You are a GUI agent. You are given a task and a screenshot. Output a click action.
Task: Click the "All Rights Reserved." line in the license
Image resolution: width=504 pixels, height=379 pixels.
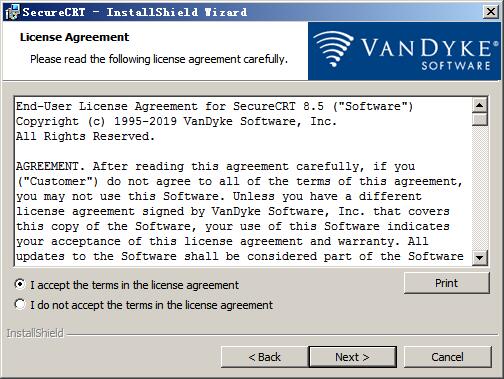tap(85, 136)
